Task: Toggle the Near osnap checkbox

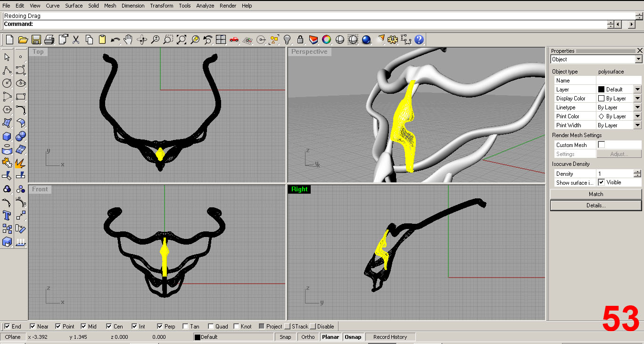Action: 33,326
